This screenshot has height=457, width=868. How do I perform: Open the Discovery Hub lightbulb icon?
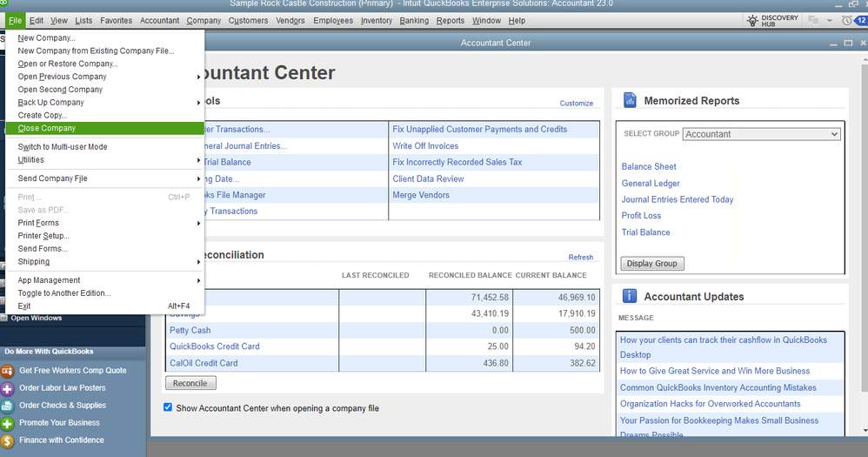click(753, 20)
